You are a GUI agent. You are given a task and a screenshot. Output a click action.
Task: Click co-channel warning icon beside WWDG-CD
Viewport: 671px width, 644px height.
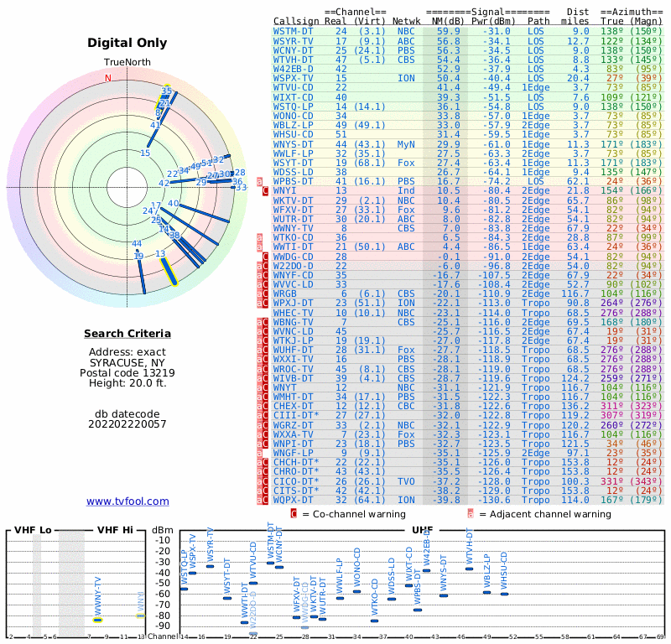click(x=265, y=257)
